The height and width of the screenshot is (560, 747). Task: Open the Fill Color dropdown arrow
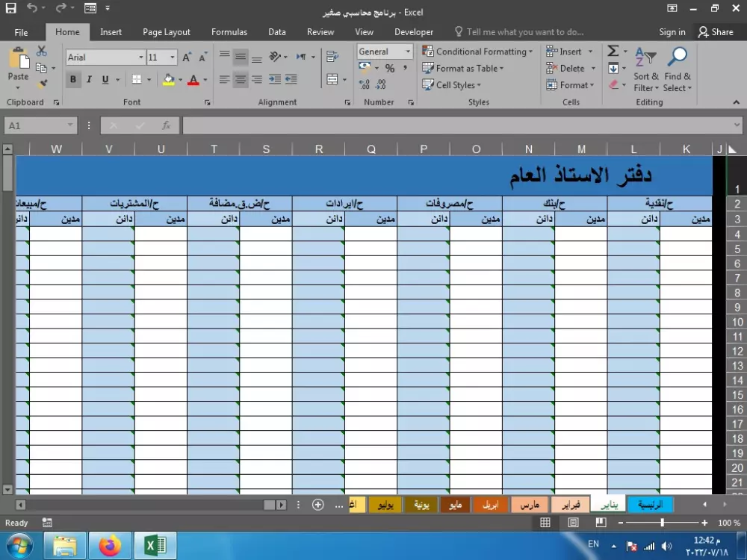[179, 79]
